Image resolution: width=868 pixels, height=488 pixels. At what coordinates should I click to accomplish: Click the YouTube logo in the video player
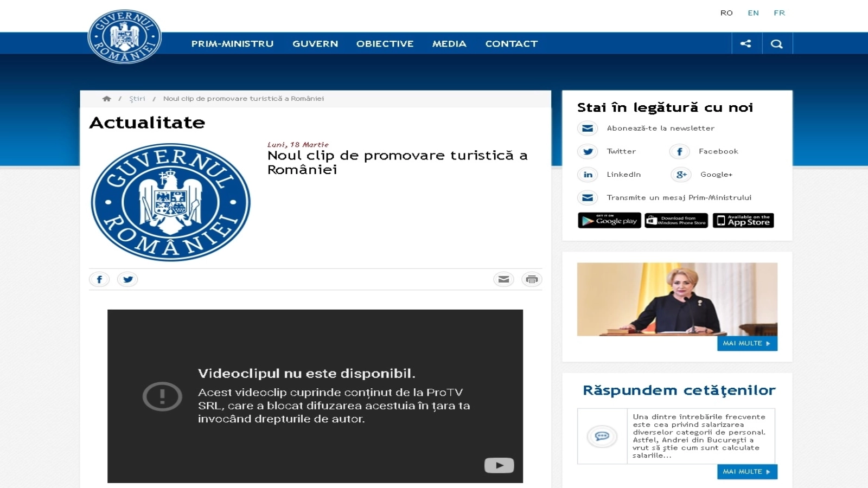click(x=499, y=465)
